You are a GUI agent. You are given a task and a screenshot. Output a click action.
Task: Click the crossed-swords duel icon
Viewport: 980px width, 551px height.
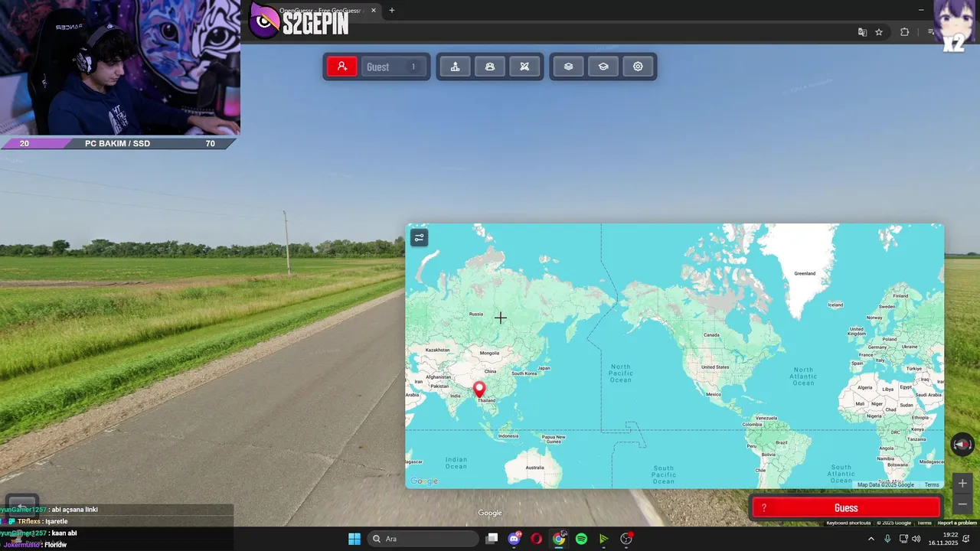(524, 67)
